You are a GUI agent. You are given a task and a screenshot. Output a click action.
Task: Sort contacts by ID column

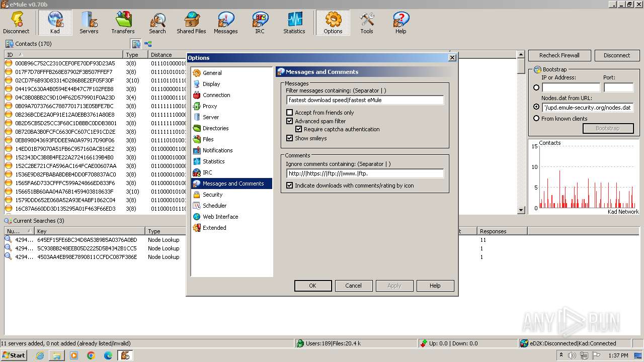click(64, 55)
